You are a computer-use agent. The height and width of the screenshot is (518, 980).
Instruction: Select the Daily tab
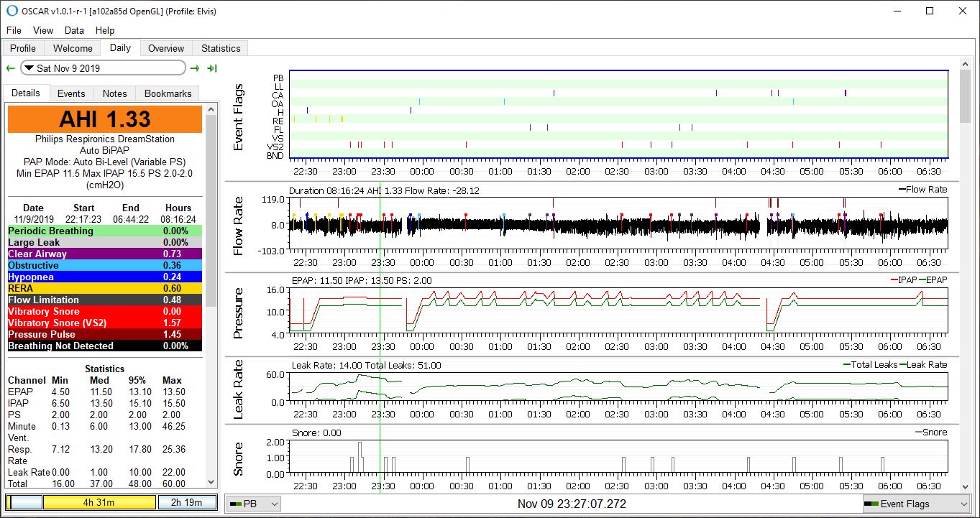click(120, 47)
